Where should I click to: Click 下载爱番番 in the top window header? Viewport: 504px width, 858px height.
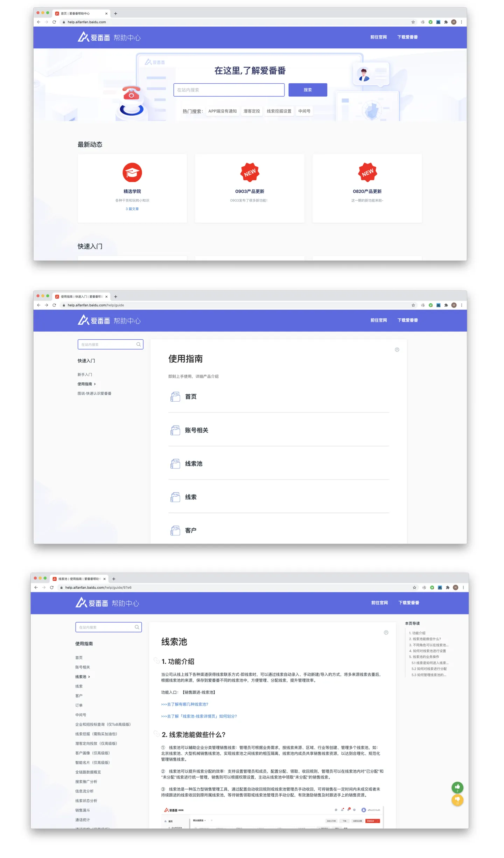click(x=407, y=37)
